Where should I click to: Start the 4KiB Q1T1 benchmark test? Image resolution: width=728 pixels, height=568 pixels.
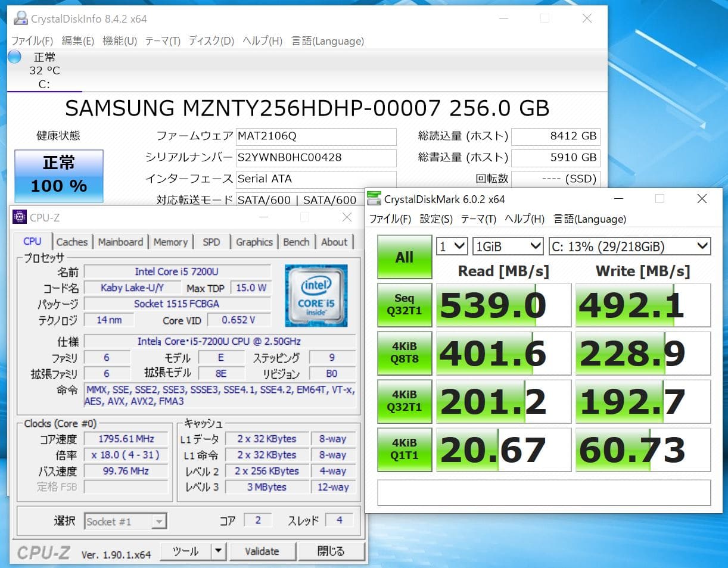tap(405, 450)
